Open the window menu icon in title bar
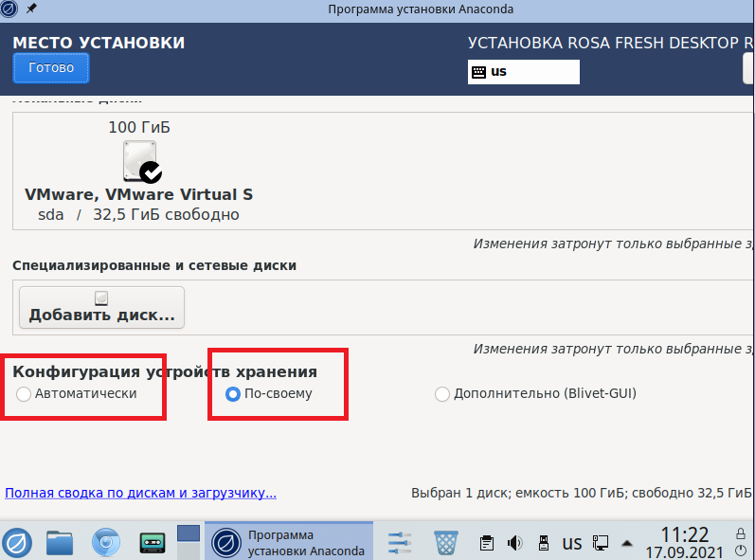The width and height of the screenshot is (755, 560). 9,9
